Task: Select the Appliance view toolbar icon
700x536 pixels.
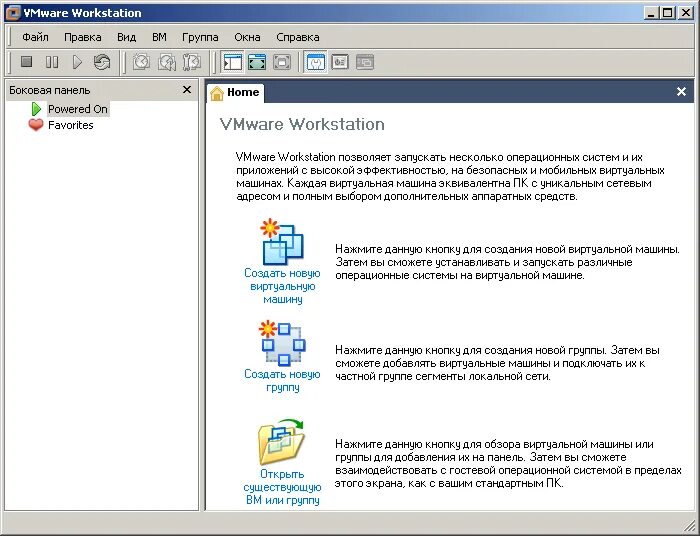Action: point(340,62)
